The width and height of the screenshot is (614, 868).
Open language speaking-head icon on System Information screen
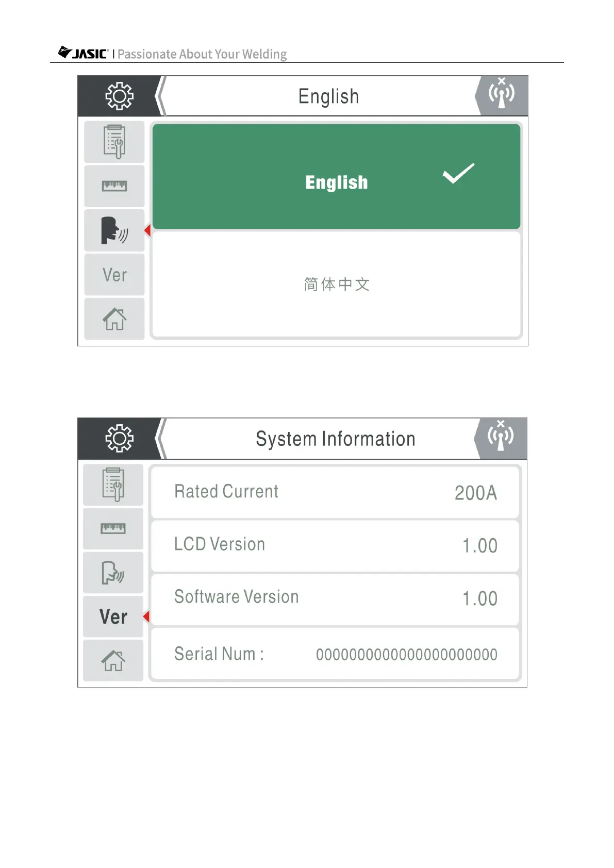click(x=113, y=572)
